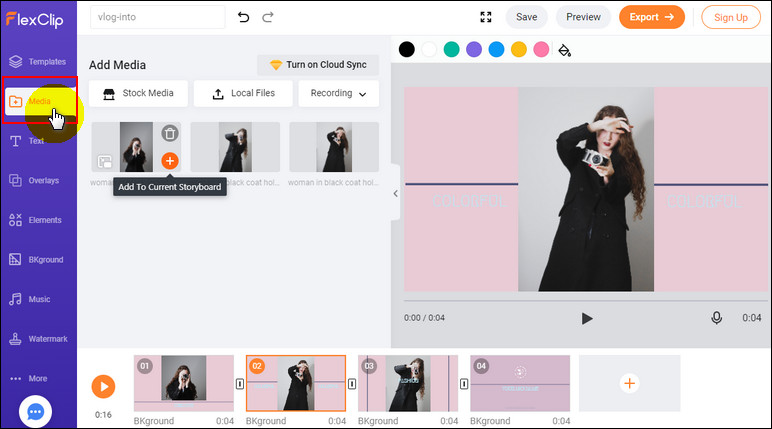Click the microphone voiceover icon
The width and height of the screenshot is (772, 429).
click(x=716, y=318)
